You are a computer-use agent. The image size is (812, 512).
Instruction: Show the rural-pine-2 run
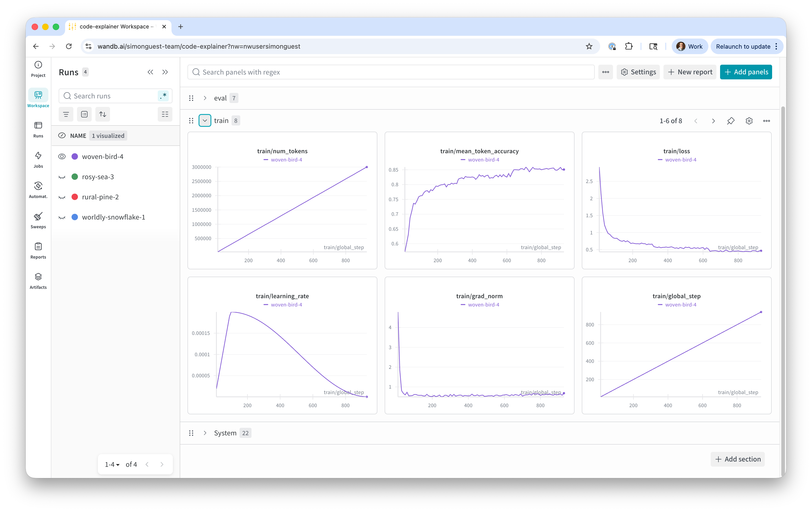[62, 197]
